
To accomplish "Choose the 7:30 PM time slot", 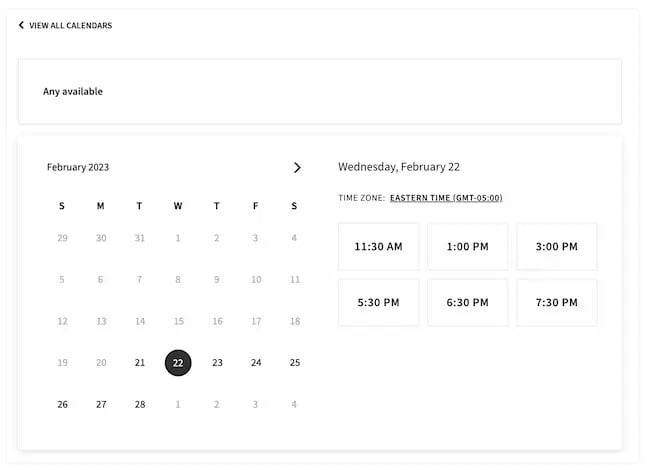I will [556, 302].
